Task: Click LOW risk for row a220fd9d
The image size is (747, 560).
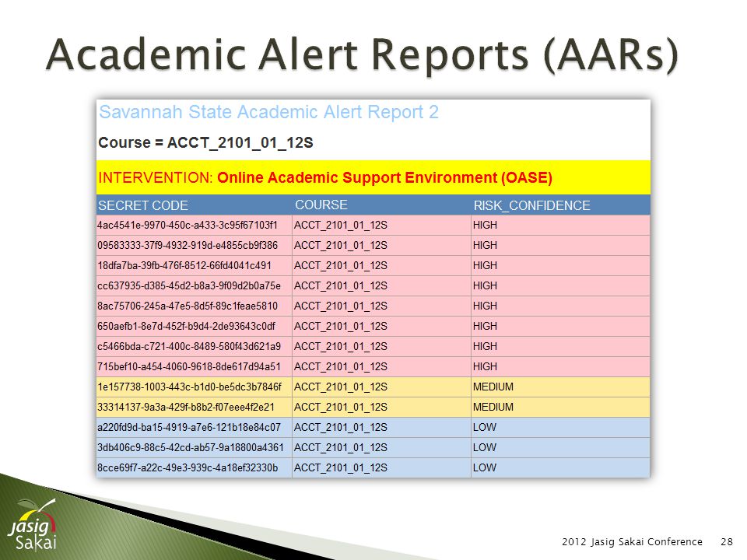Action: (485, 427)
